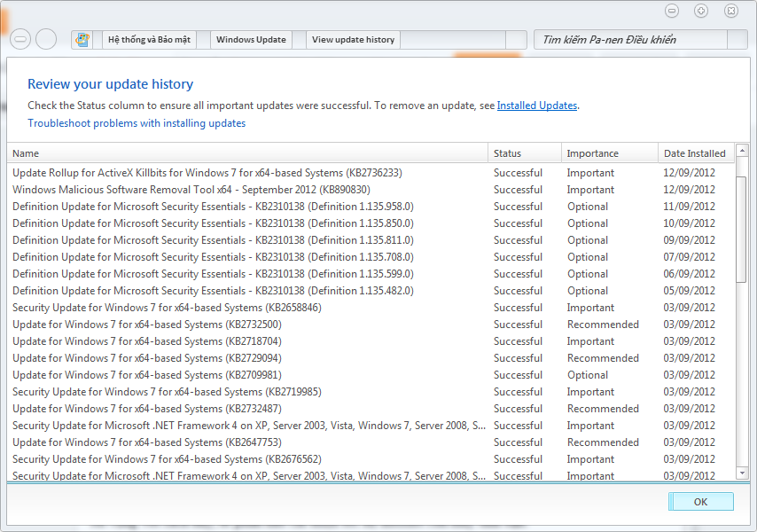Viewport: 757px width, 532px height.
Task: Click the search button beside the search box
Action: [737, 39]
